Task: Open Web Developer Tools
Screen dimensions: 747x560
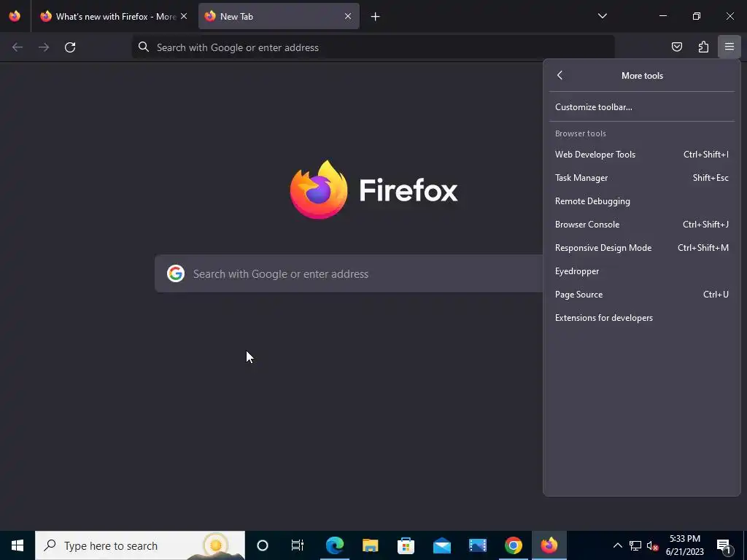Action: click(642, 155)
